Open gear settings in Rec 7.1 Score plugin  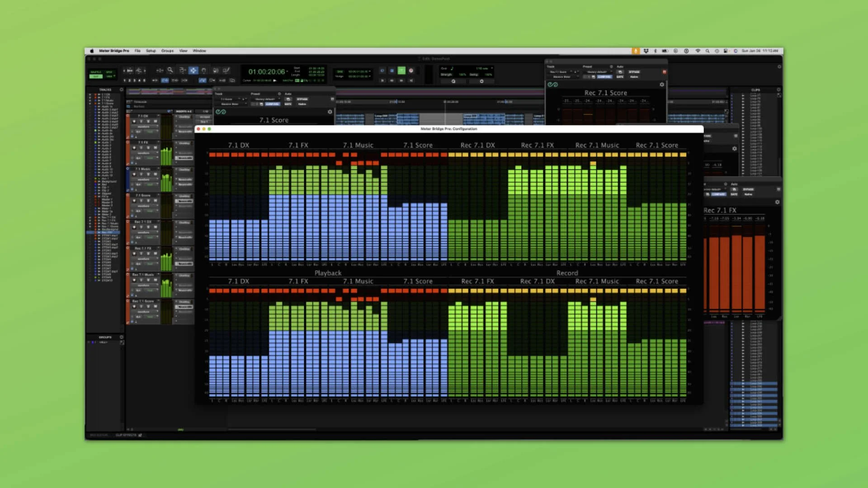coord(662,84)
